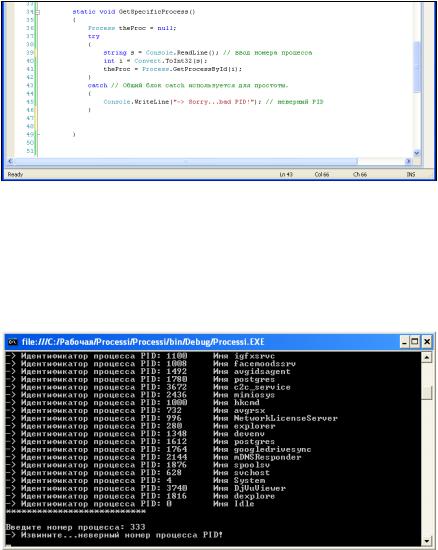
Task: Click console row for Idle PID 0
Action: [130, 504]
